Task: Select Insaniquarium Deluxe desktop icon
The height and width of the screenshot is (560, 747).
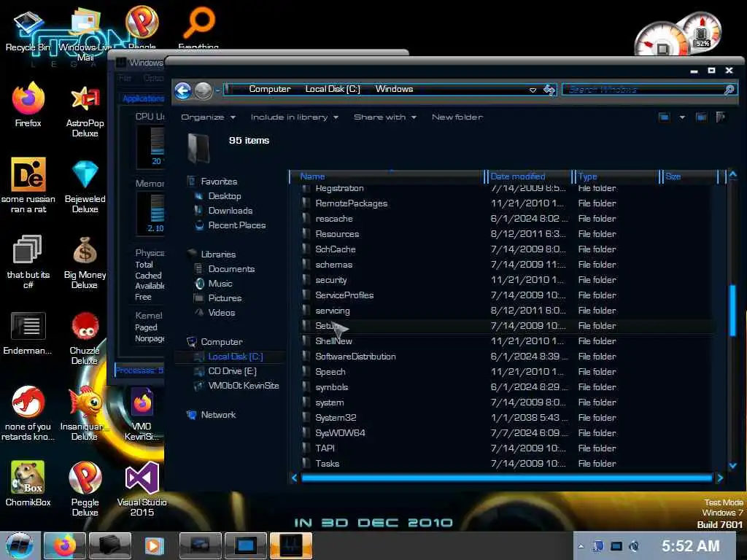Action: 85,413
